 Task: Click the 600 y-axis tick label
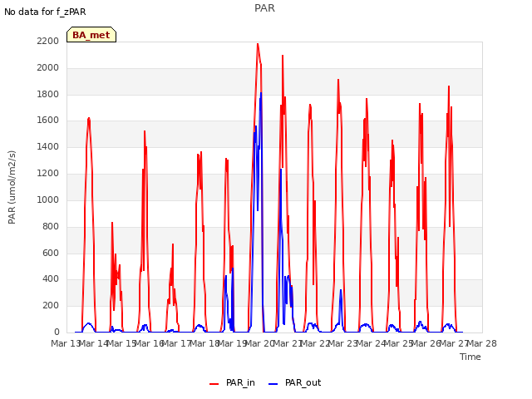click(x=51, y=253)
